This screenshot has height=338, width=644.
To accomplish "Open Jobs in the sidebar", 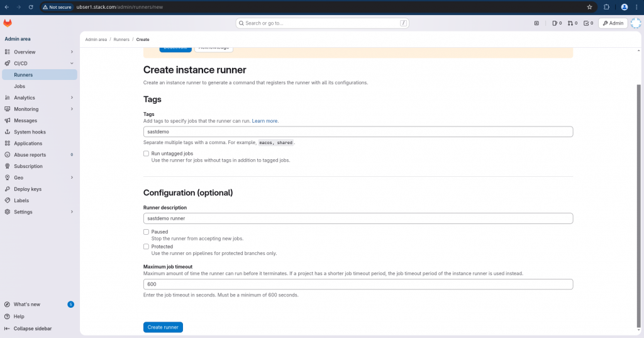I will pos(19,86).
